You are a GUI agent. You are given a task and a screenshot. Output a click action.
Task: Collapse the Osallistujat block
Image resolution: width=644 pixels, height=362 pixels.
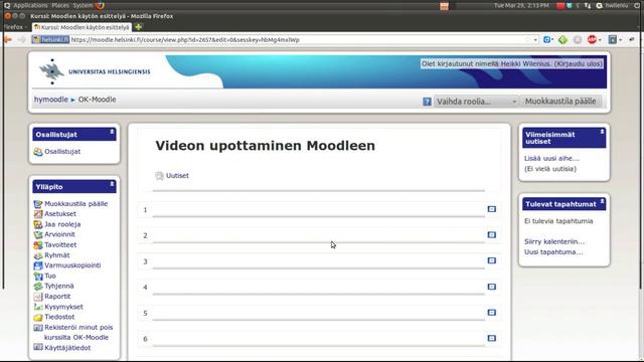[x=112, y=131]
